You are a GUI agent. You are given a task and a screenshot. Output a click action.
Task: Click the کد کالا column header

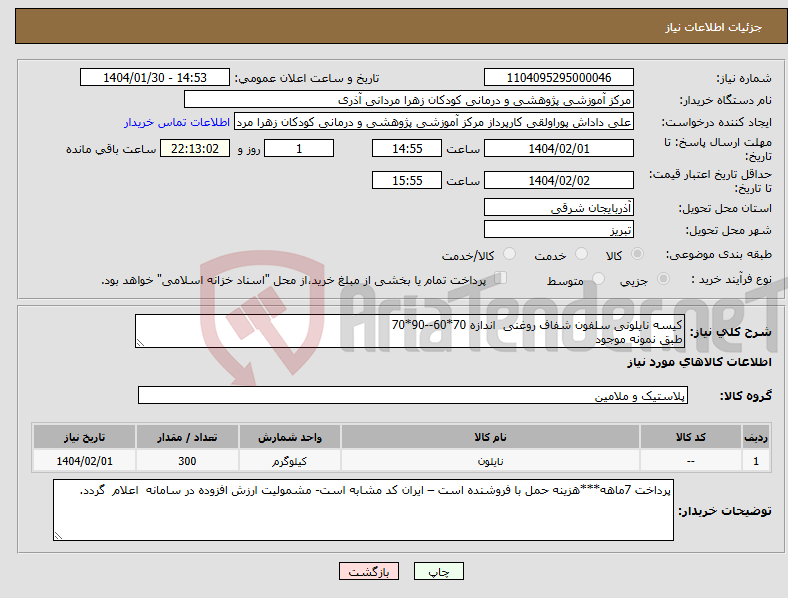[691, 437]
